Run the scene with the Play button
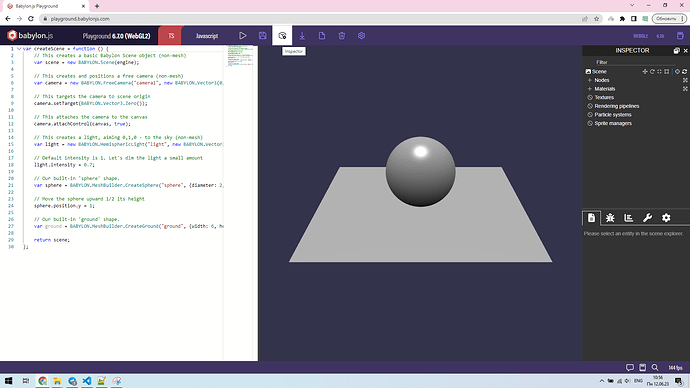Image resolution: width=690 pixels, height=388 pixels. [242, 36]
